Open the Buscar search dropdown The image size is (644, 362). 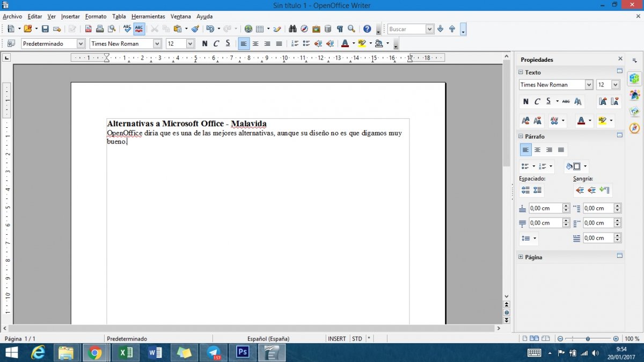(x=429, y=29)
